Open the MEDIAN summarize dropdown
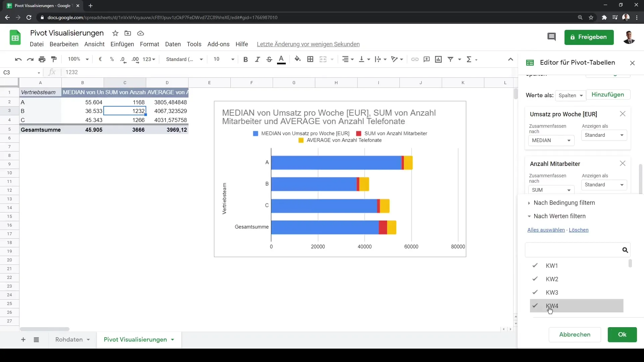The image size is (644, 362). point(551,140)
